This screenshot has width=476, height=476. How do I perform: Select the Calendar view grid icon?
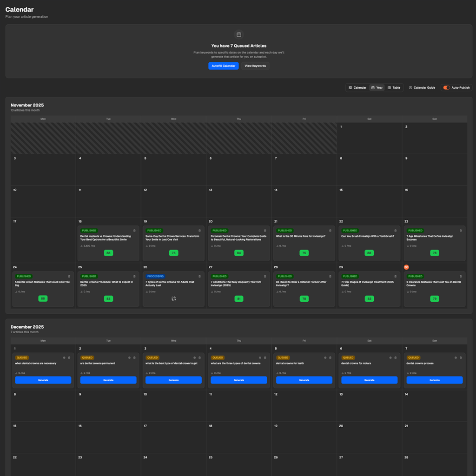(x=350, y=87)
